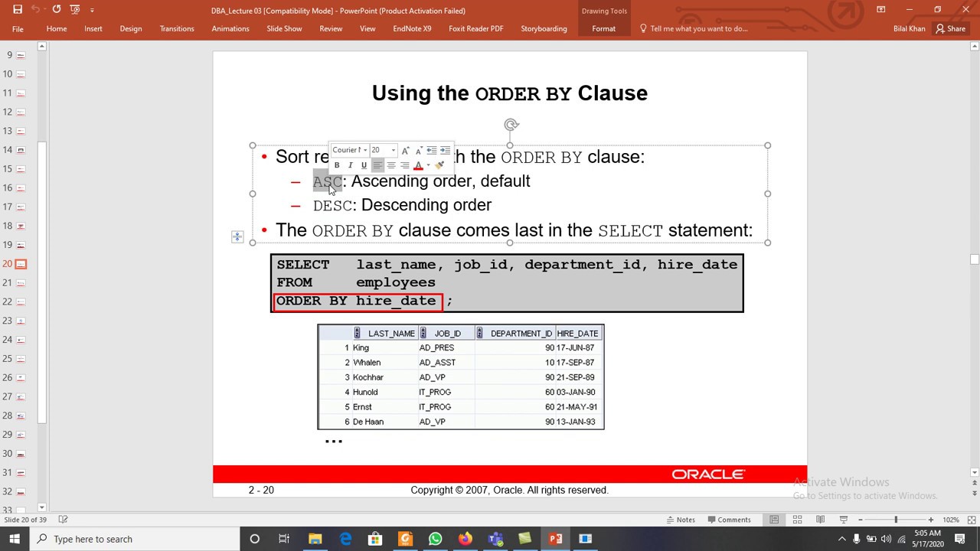Toggle center alignment in mini toolbar
This screenshot has height=551, width=980.
pyautogui.click(x=391, y=165)
